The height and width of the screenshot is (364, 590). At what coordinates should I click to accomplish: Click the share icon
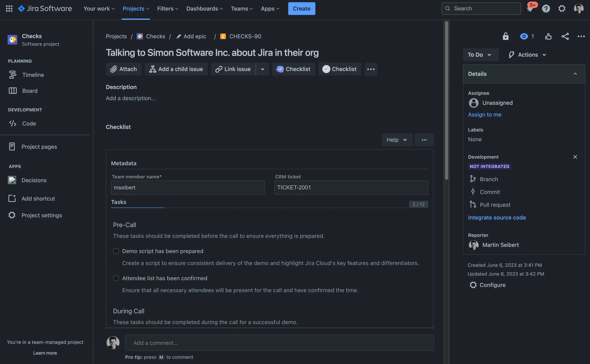coord(565,36)
